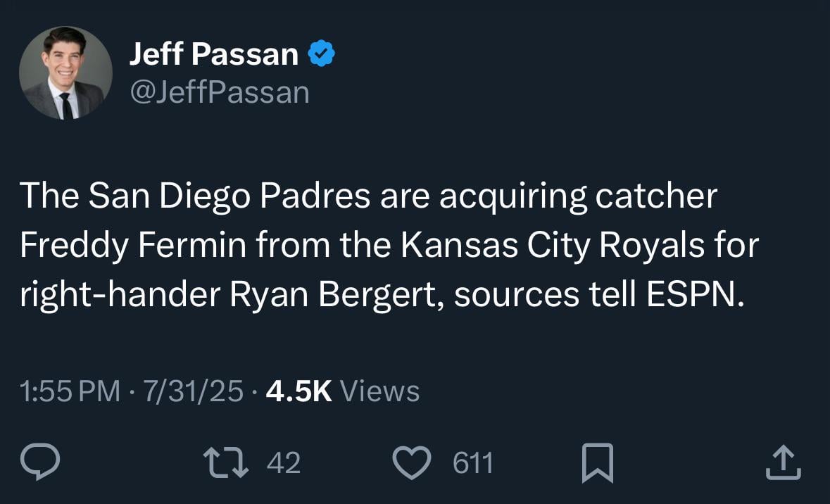Image resolution: width=830 pixels, height=504 pixels.
Task: Open the 4.5K Views analytics
Action: (x=343, y=391)
